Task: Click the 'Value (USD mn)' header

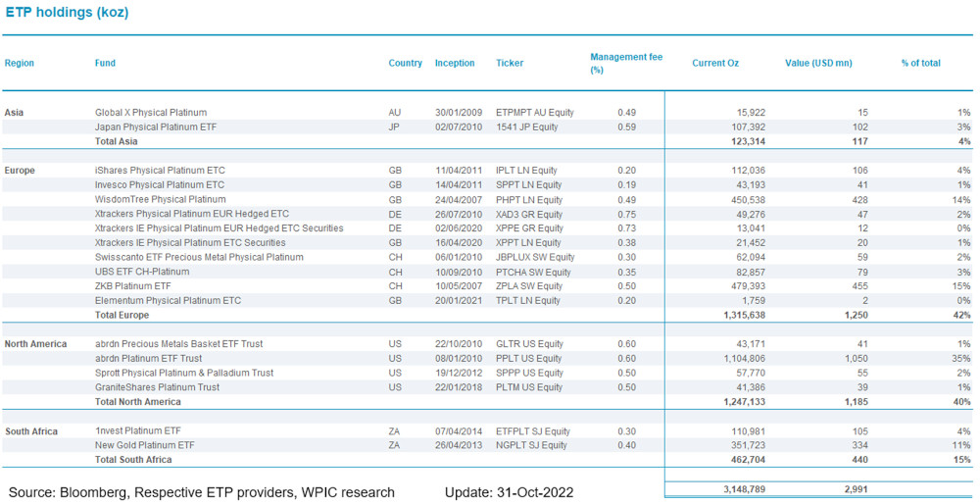Action: pyautogui.click(x=818, y=63)
